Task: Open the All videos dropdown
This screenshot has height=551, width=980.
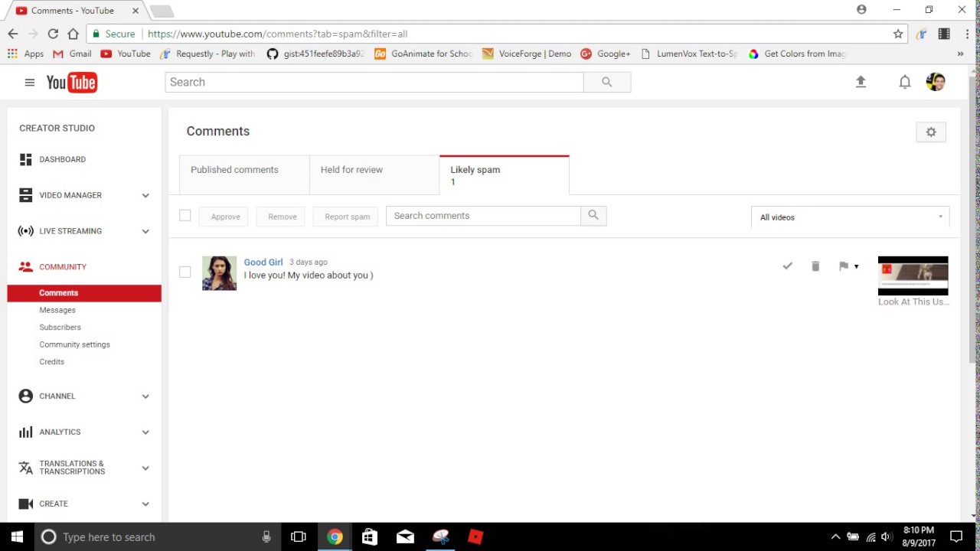Action: pos(851,217)
